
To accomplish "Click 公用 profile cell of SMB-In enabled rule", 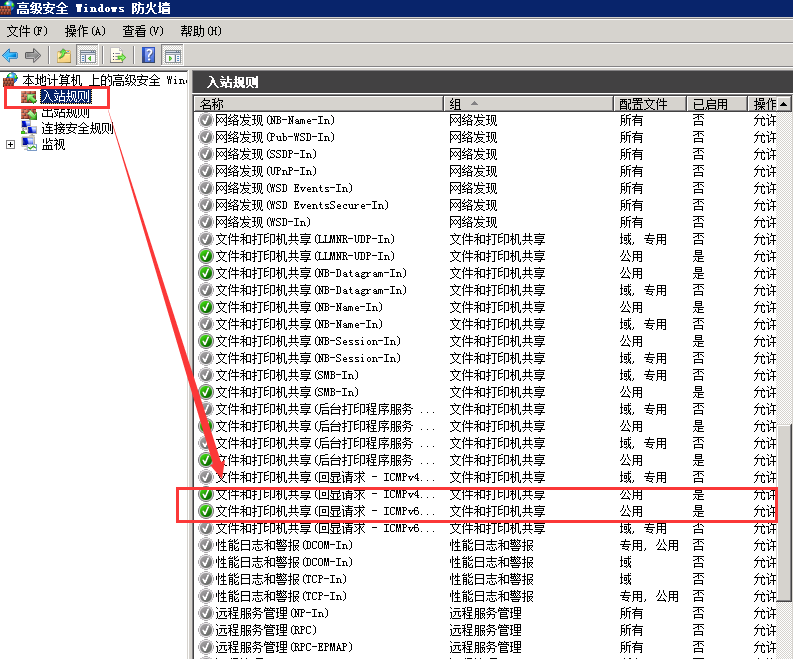I will tap(631, 392).
